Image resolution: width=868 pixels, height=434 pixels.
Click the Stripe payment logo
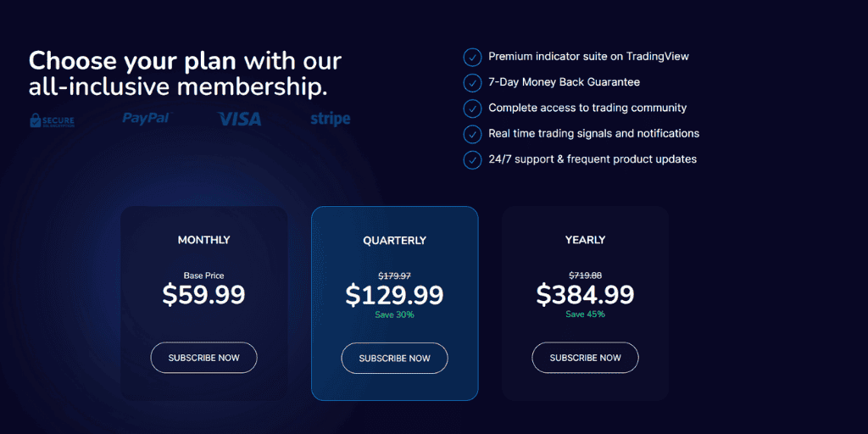tap(330, 119)
